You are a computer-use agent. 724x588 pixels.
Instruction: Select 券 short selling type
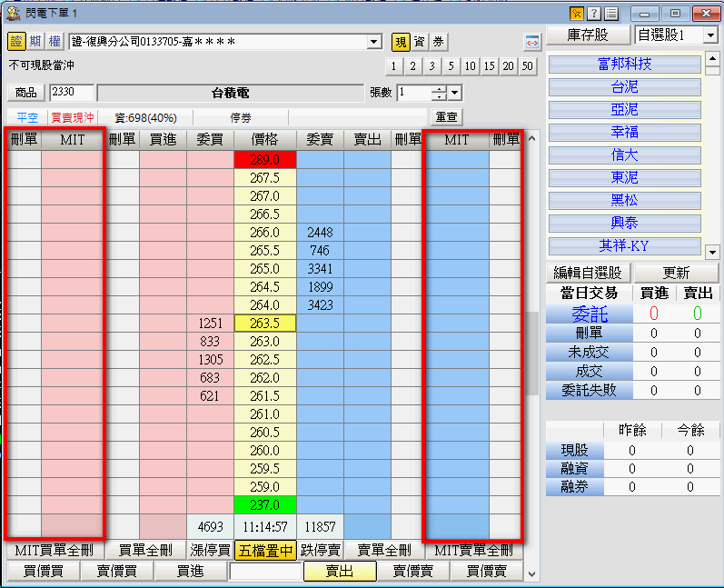[x=438, y=42]
